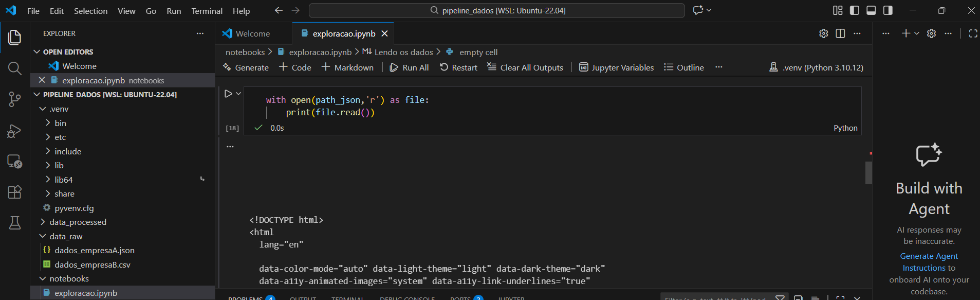The image size is (980, 300).
Task: Open the Extensions view
Action: [x=14, y=192]
